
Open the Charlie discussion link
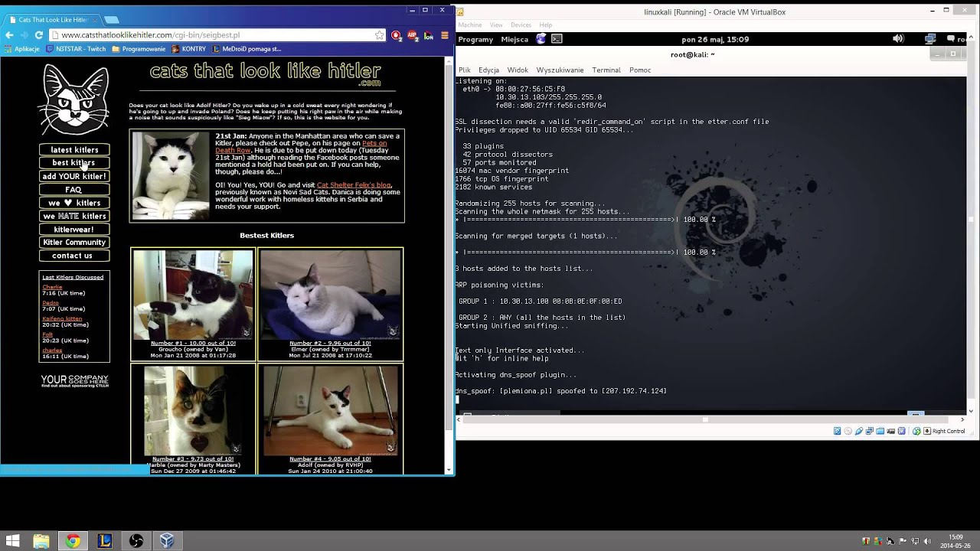(x=52, y=287)
